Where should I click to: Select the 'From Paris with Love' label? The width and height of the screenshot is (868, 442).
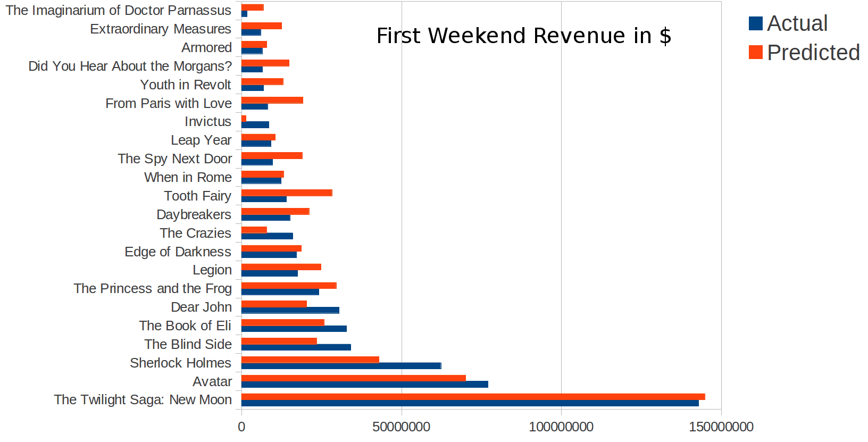tap(169, 103)
